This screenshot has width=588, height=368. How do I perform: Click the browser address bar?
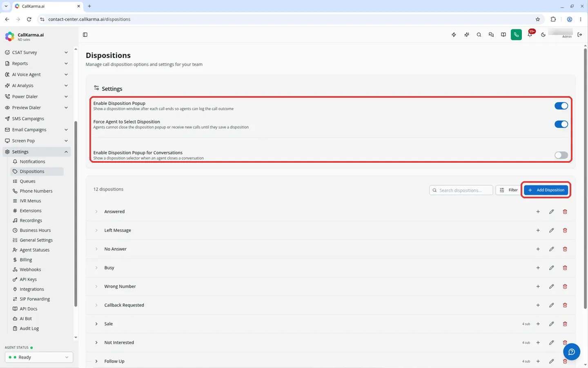290,19
